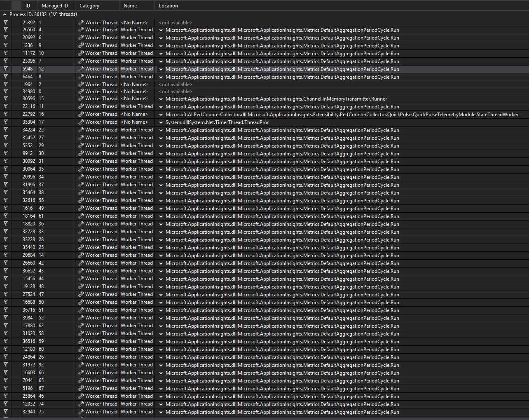This screenshot has width=529, height=420.
Task: Collapse the Process ID 36132 thread group
Action: pos(4,14)
